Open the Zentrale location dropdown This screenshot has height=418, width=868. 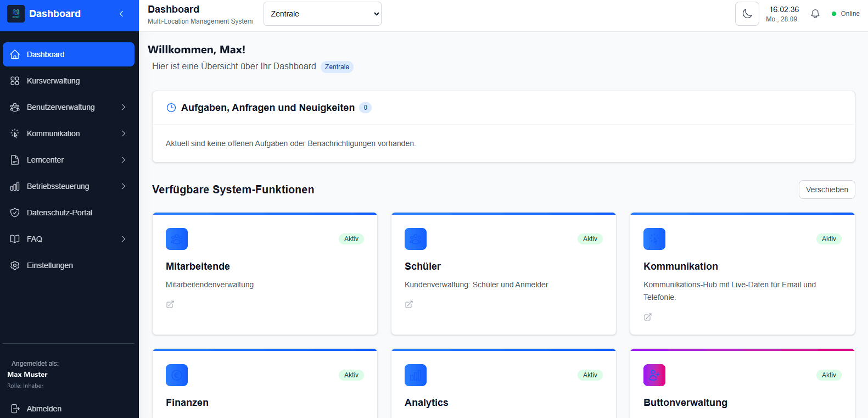pyautogui.click(x=322, y=14)
